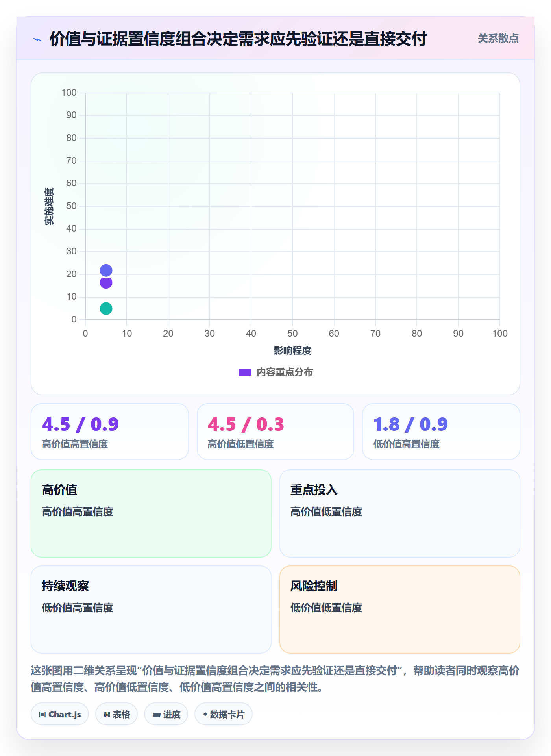Select the blue scatter point near 20
This screenshot has width=551, height=756.
[x=106, y=271]
